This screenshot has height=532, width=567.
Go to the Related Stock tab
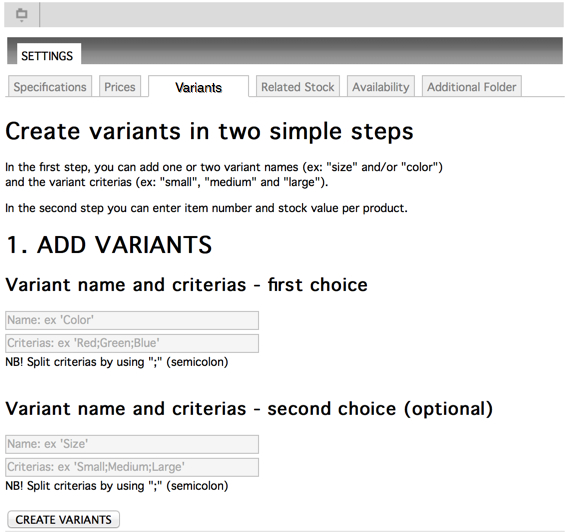click(x=298, y=86)
